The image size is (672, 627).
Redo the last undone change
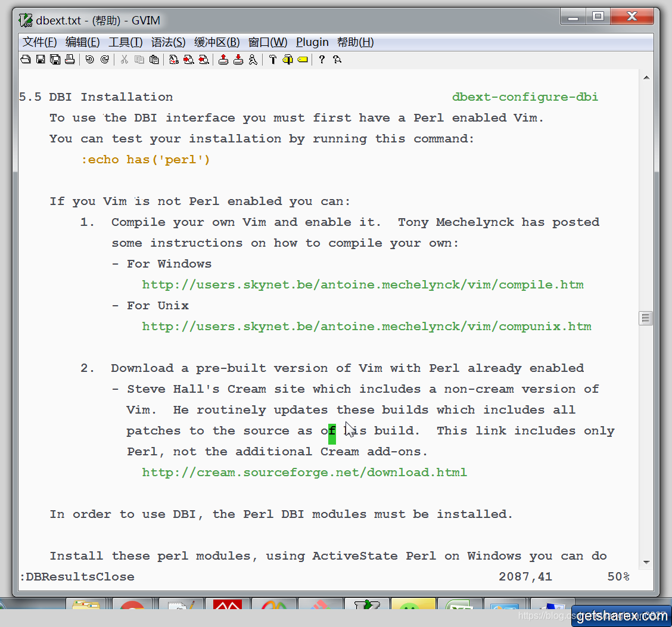105,60
